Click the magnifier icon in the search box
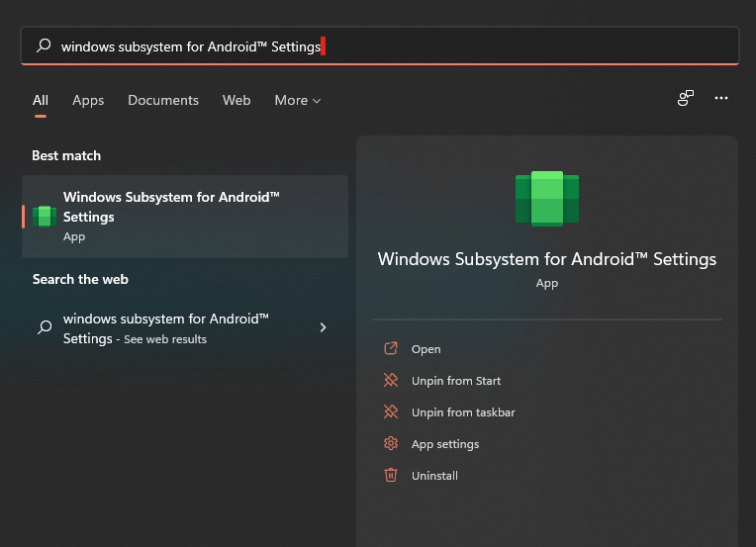This screenshot has height=547, width=756. click(x=44, y=46)
